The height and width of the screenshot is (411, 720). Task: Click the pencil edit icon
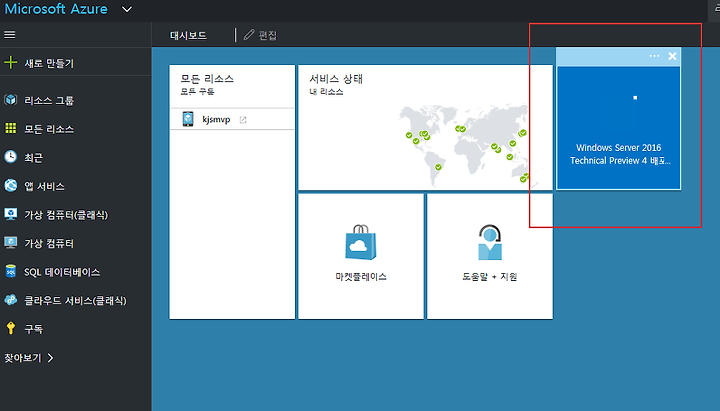point(249,35)
